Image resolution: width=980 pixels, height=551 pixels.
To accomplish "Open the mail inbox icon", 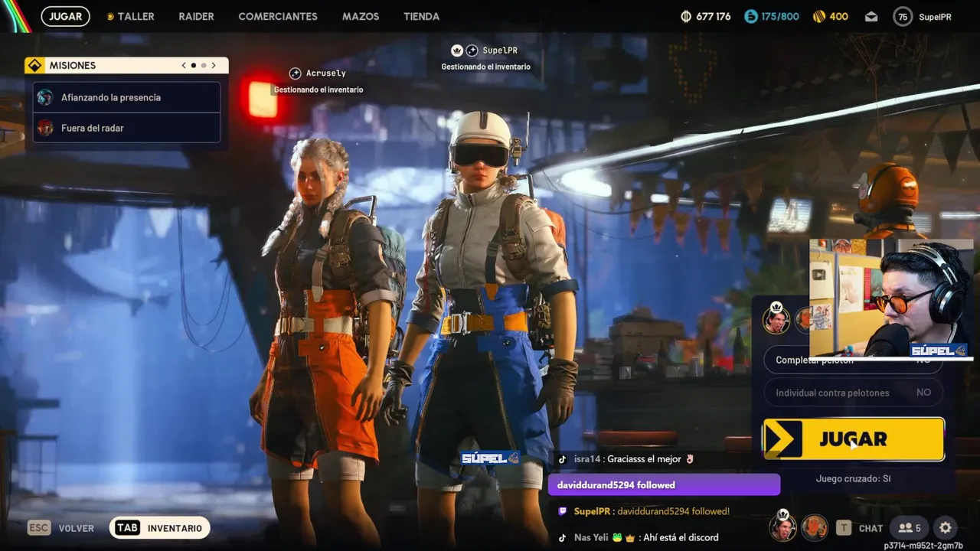I will pyautogui.click(x=871, y=17).
